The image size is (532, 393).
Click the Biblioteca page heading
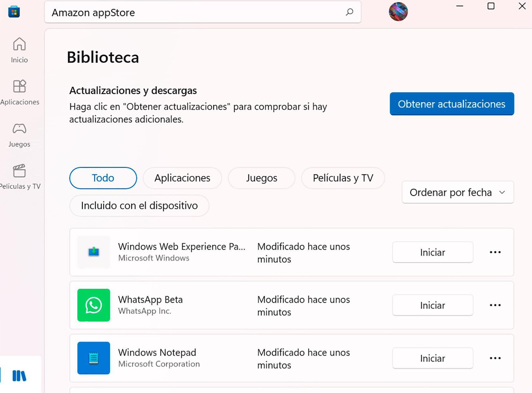103,57
